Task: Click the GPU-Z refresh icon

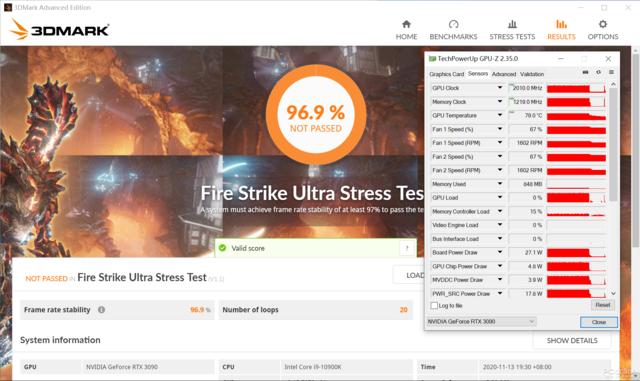Action: [598, 72]
